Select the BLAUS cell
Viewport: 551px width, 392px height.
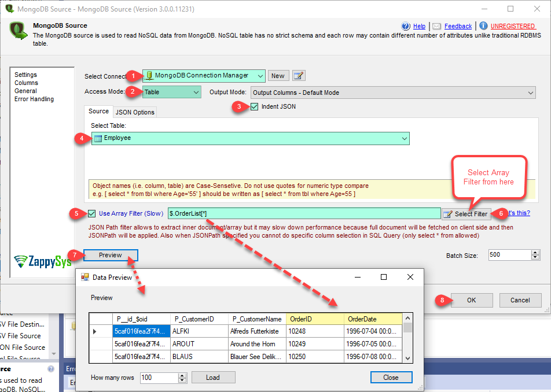point(199,357)
